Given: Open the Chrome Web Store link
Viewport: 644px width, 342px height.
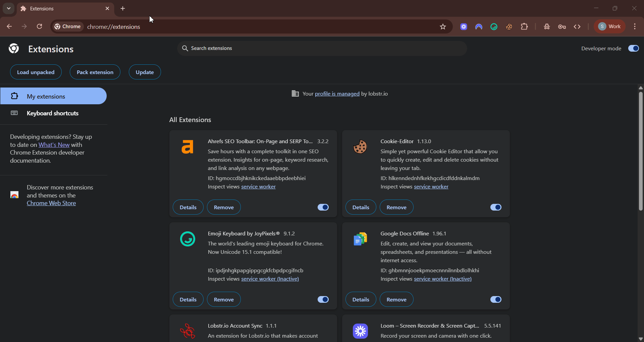Looking at the screenshot, I should coord(51,203).
